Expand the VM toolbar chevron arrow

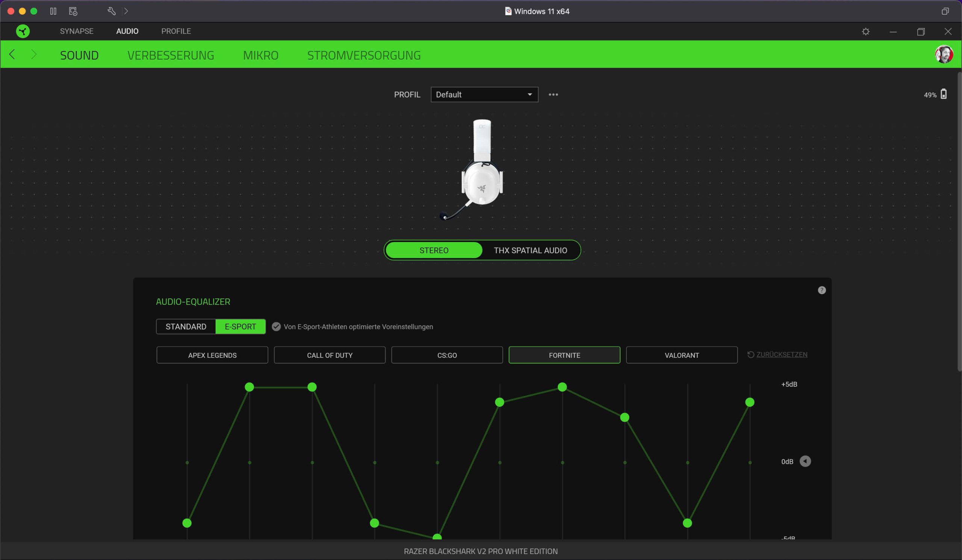pos(126,11)
